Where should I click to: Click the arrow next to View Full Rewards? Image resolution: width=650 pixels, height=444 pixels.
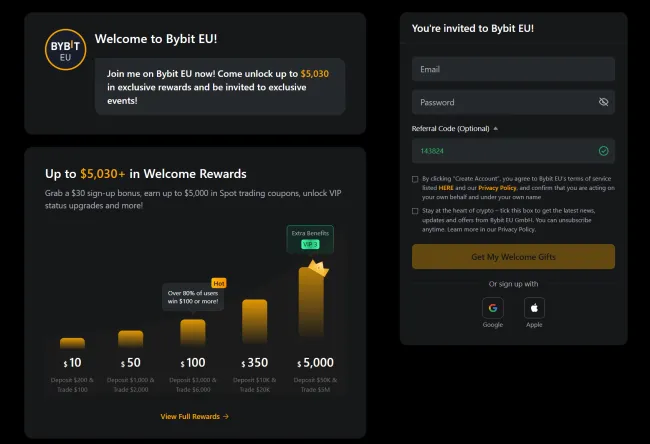(226, 416)
